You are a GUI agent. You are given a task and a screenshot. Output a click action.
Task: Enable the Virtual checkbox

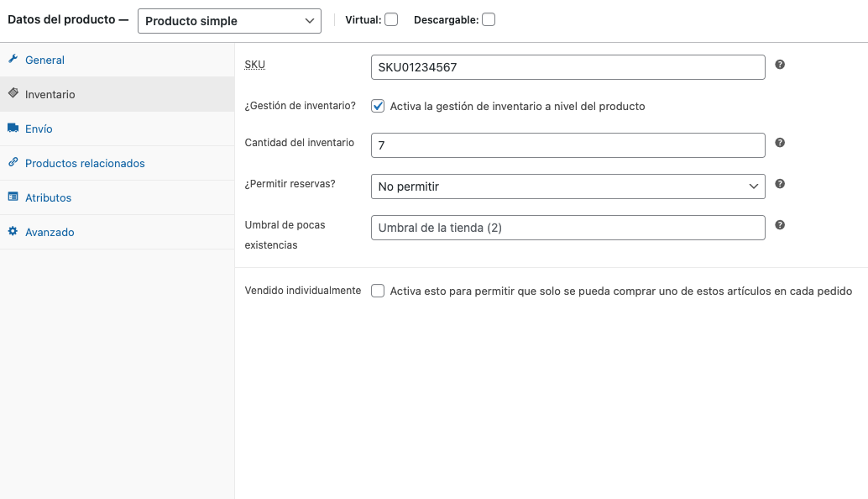pos(391,20)
